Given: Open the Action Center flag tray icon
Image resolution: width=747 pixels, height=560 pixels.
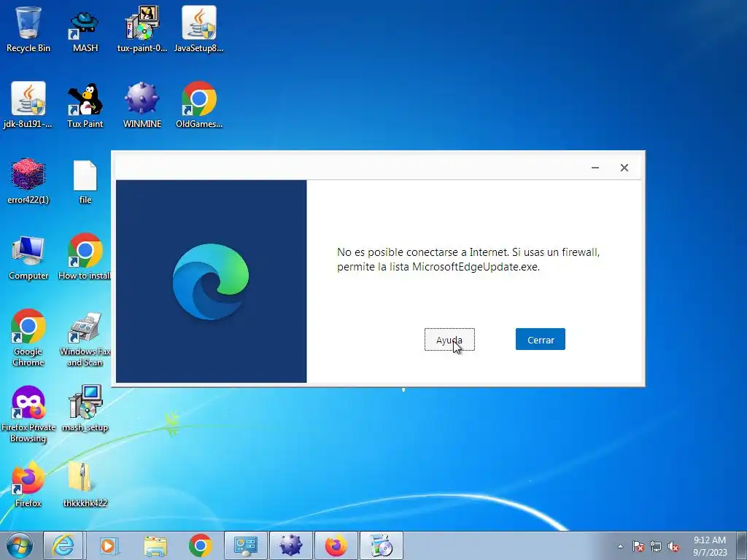Looking at the screenshot, I should 638,546.
